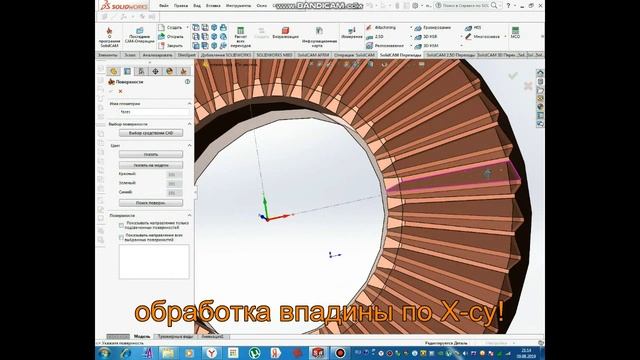The width and height of the screenshot is (640, 360).
Task: Switch to Операции SolidCAM tab
Action: 354,55
